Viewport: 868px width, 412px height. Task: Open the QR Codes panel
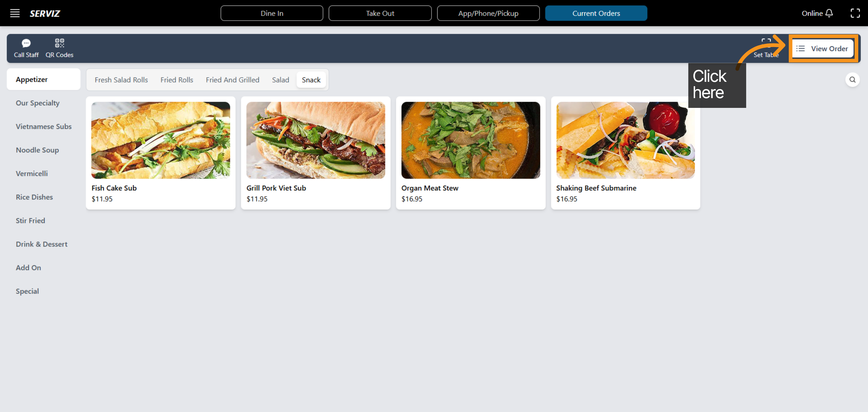[59, 47]
